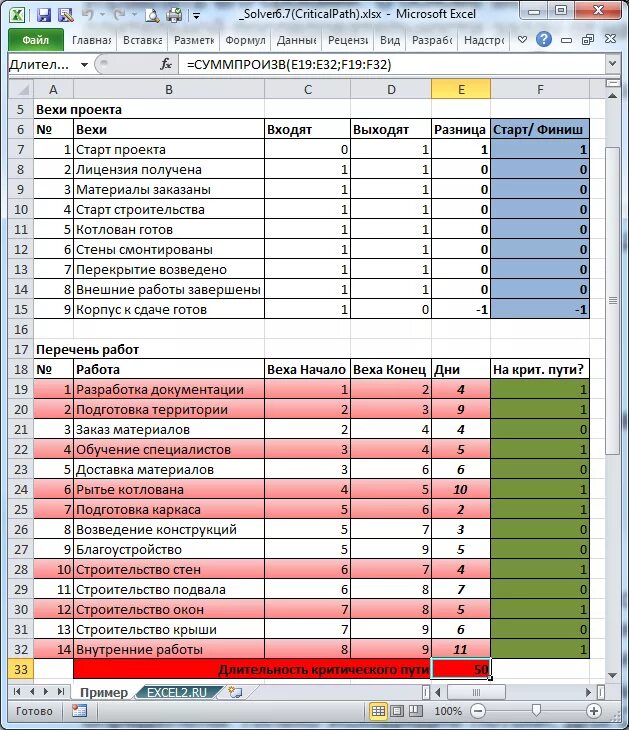Switch to the Вставка ribbon tab
629x730 pixels.
[x=142, y=41]
